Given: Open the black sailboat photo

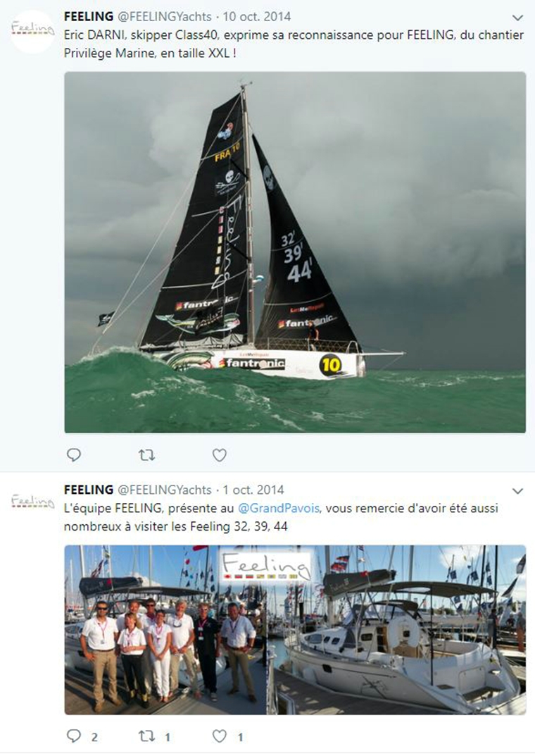Looking at the screenshot, I should (x=295, y=252).
